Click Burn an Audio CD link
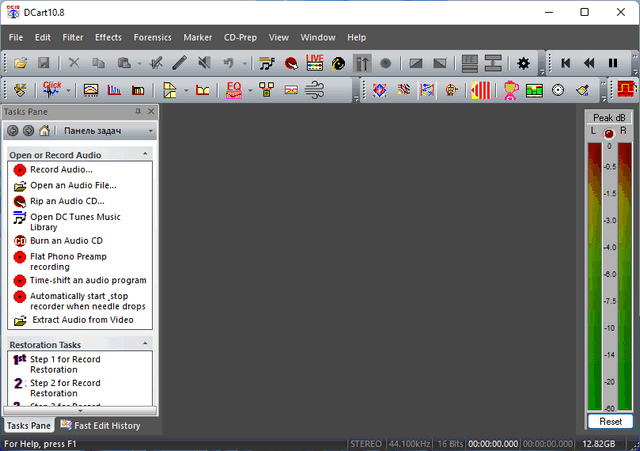640x451 pixels. tap(67, 241)
